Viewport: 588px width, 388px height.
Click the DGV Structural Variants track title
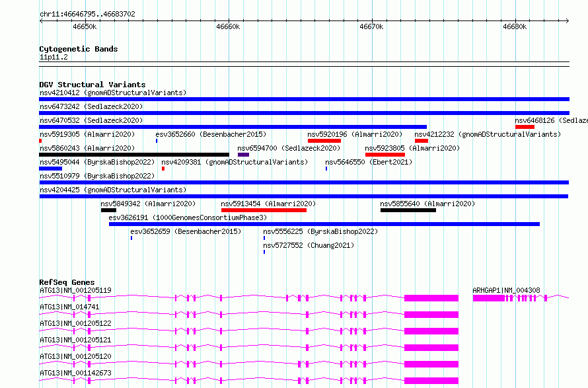[92, 85]
